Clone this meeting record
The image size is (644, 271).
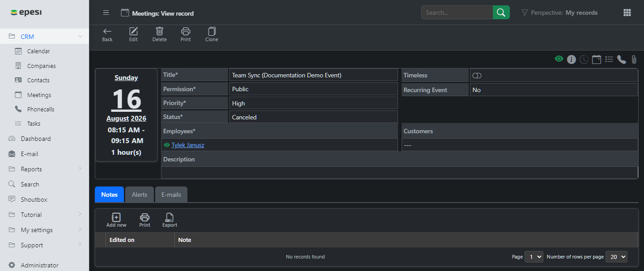[212, 34]
